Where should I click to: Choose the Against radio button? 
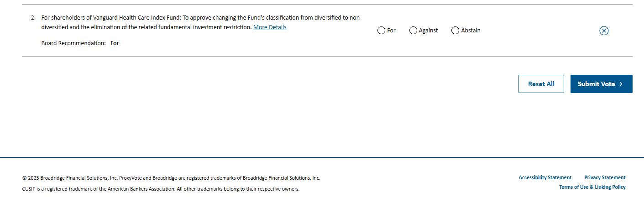pyautogui.click(x=413, y=31)
